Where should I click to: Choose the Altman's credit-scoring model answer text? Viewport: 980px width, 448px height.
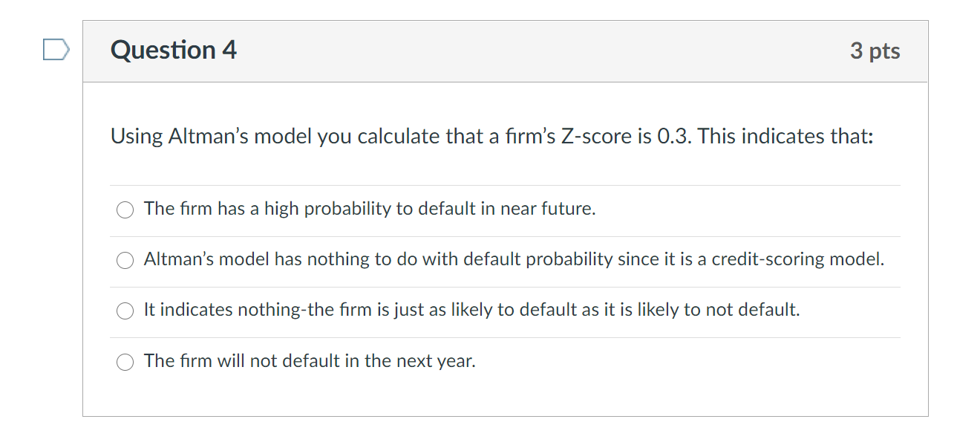pos(514,259)
